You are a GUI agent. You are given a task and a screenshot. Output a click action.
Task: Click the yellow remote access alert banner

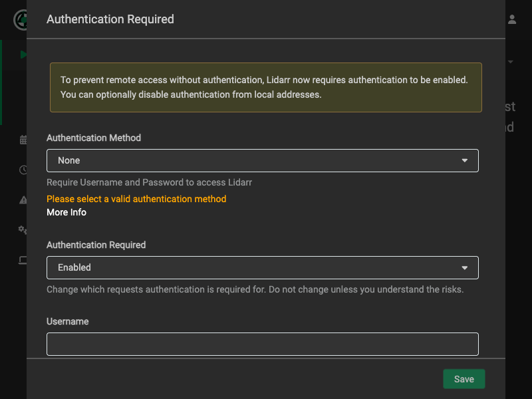(x=265, y=87)
